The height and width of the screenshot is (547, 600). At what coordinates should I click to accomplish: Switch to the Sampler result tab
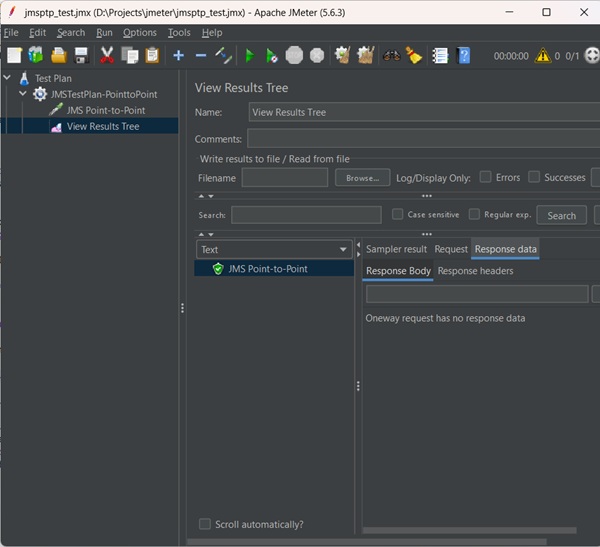[396, 249]
